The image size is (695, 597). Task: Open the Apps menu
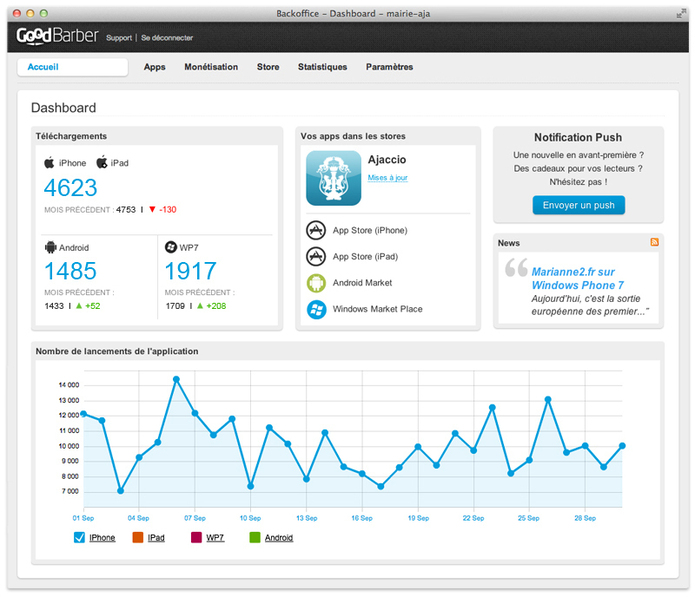point(154,67)
